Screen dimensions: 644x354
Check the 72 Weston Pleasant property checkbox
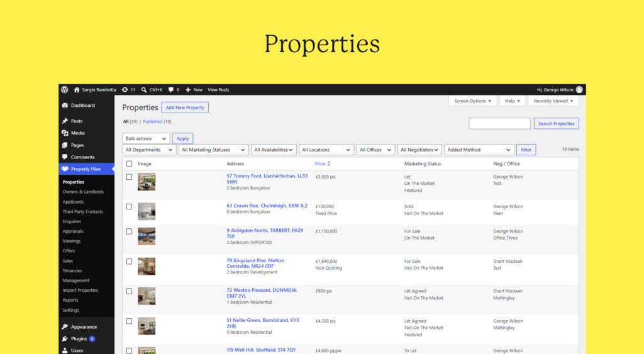130,291
